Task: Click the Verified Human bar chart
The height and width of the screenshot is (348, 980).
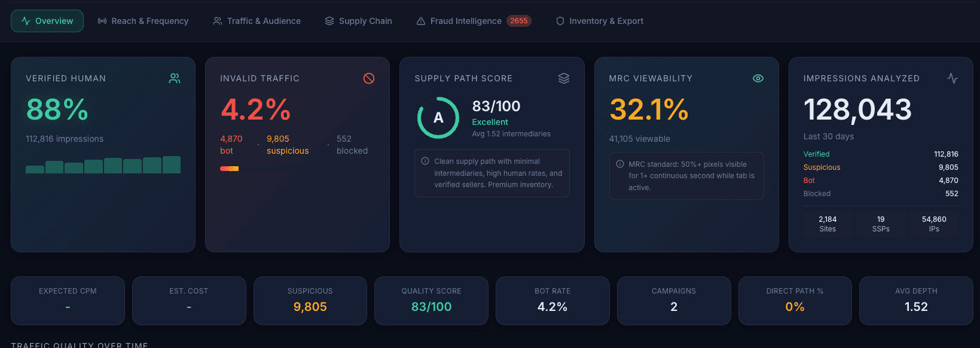Action: tap(103, 164)
